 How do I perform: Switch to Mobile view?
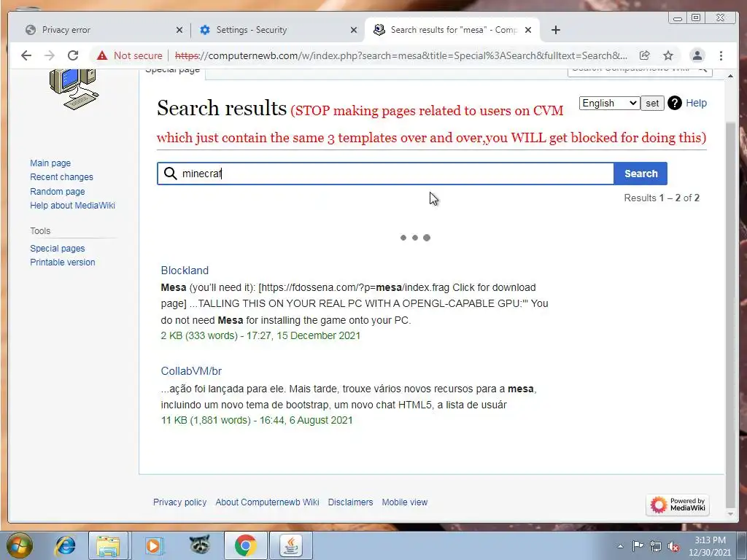(x=404, y=502)
